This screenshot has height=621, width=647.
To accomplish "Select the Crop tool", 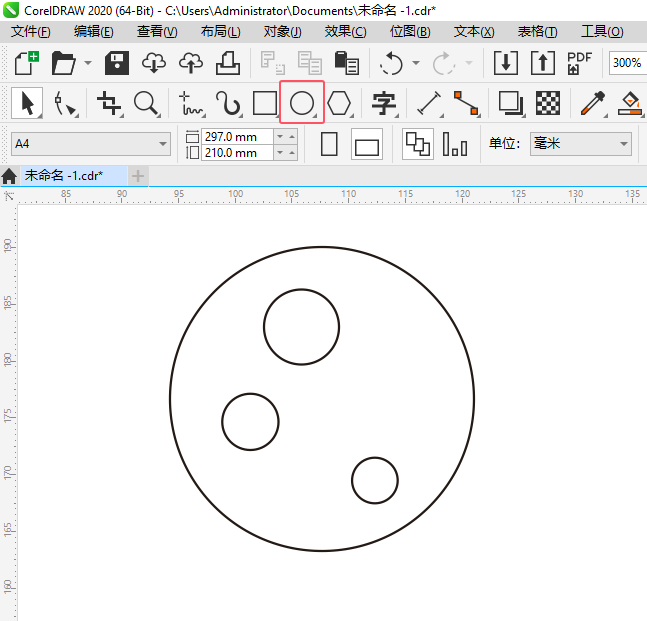I will tap(109, 103).
